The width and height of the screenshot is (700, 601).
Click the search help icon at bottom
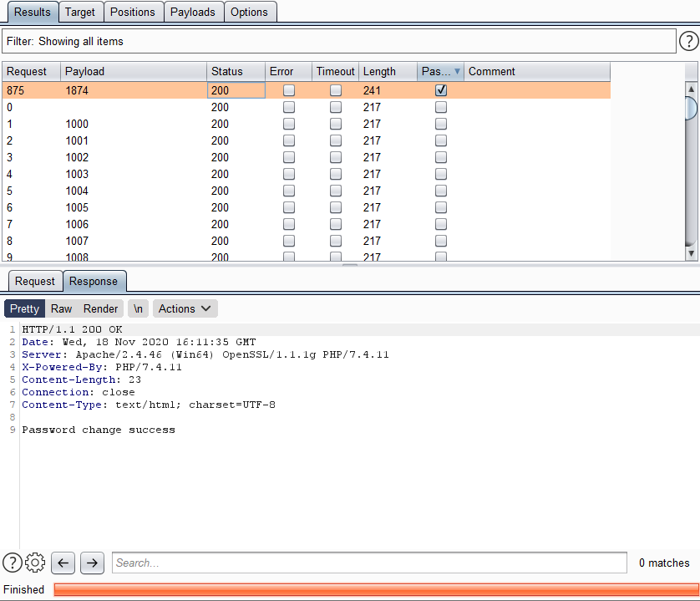[13, 563]
